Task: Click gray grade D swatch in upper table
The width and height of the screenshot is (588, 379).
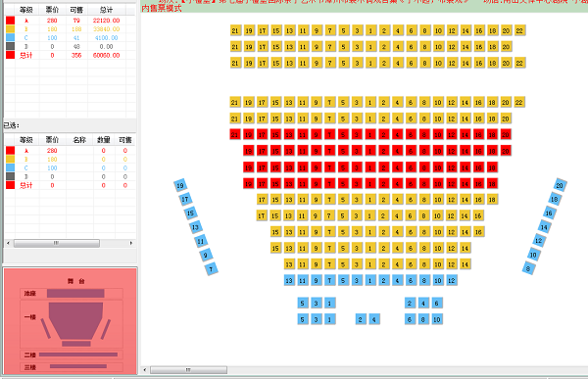Action: [x=10, y=46]
